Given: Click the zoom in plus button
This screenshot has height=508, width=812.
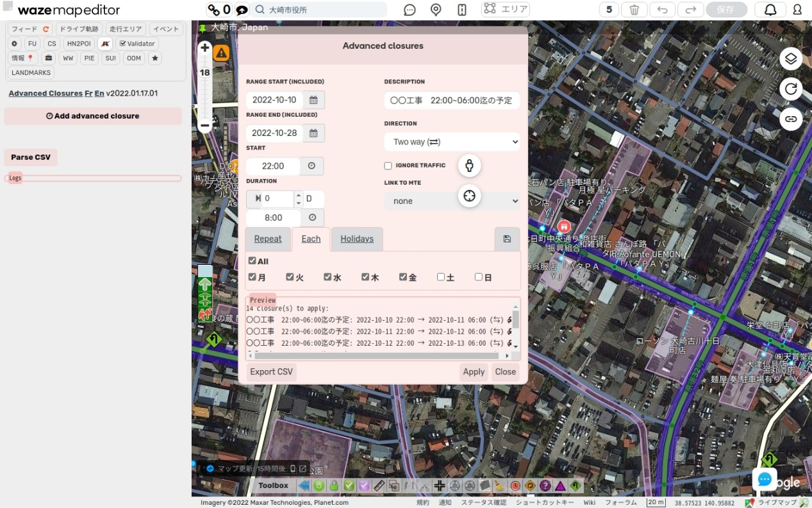Looking at the screenshot, I should (x=204, y=47).
